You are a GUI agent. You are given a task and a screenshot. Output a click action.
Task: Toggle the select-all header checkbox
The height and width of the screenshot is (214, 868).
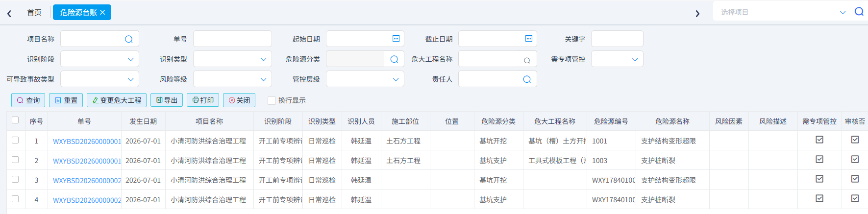[x=15, y=120]
